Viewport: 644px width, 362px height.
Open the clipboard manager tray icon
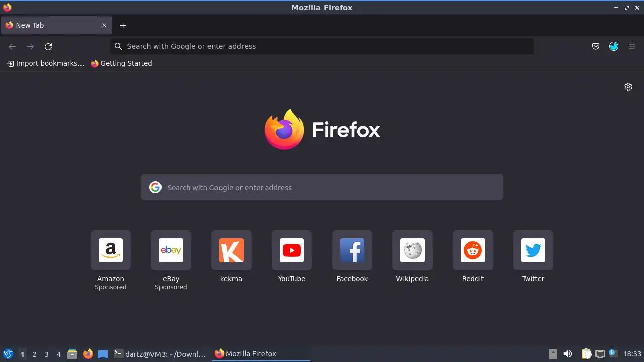pyautogui.click(x=586, y=354)
